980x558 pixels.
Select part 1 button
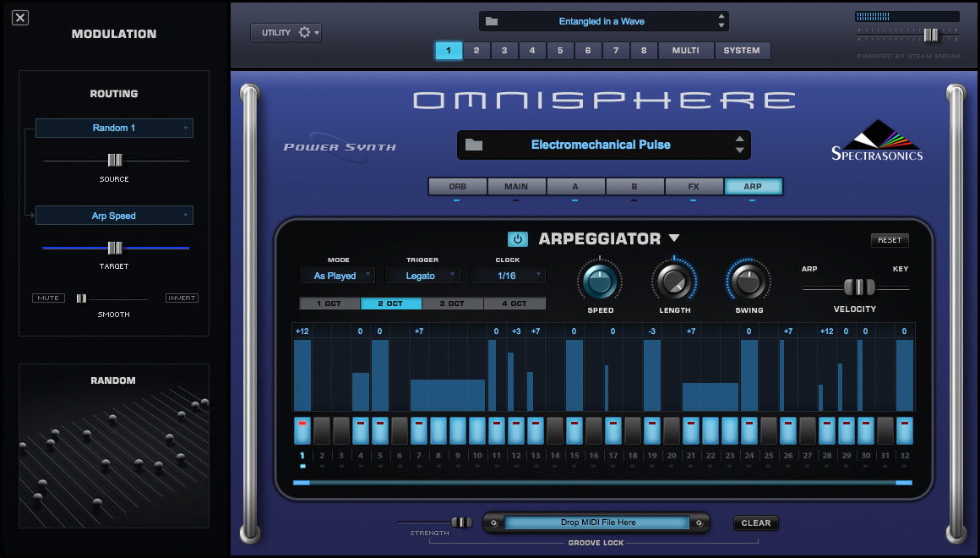tap(448, 51)
